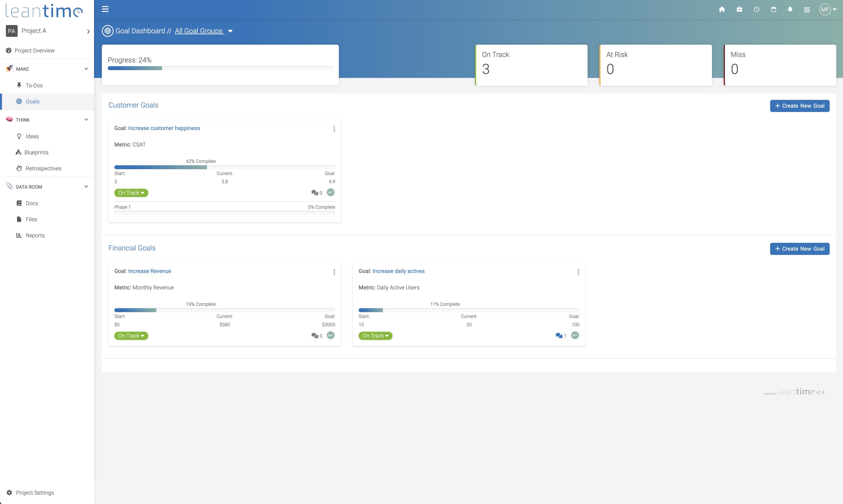The width and height of the screenshot is (843, 504).
Task: Open the app grid menu icon
Action: pyautogui.click(x=807, y=10)
